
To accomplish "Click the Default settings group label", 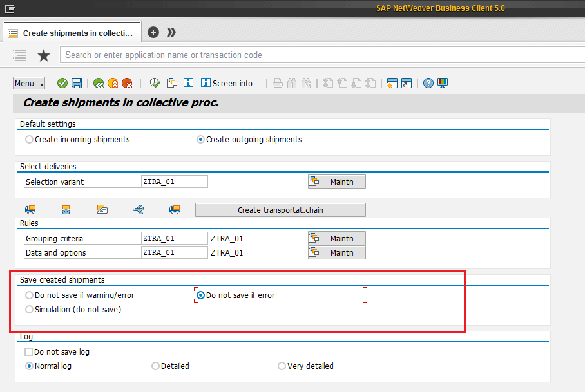I will (x=48, y=124).
